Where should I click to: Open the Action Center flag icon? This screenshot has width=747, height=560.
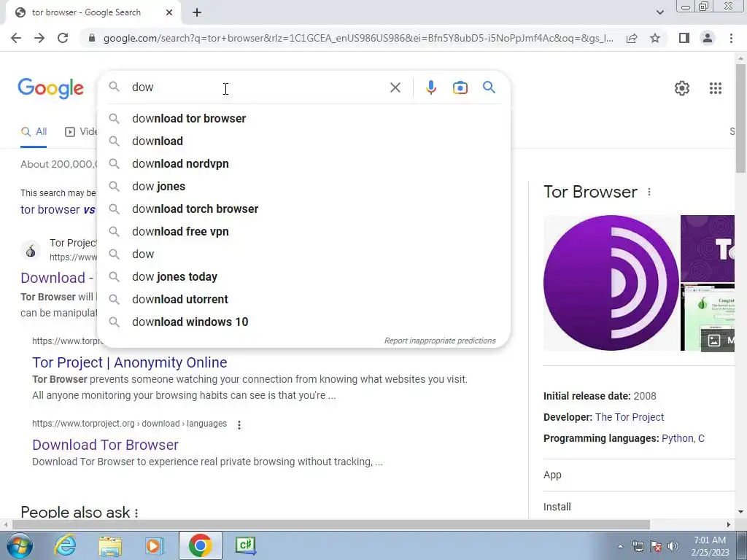[x=656, y=546]
